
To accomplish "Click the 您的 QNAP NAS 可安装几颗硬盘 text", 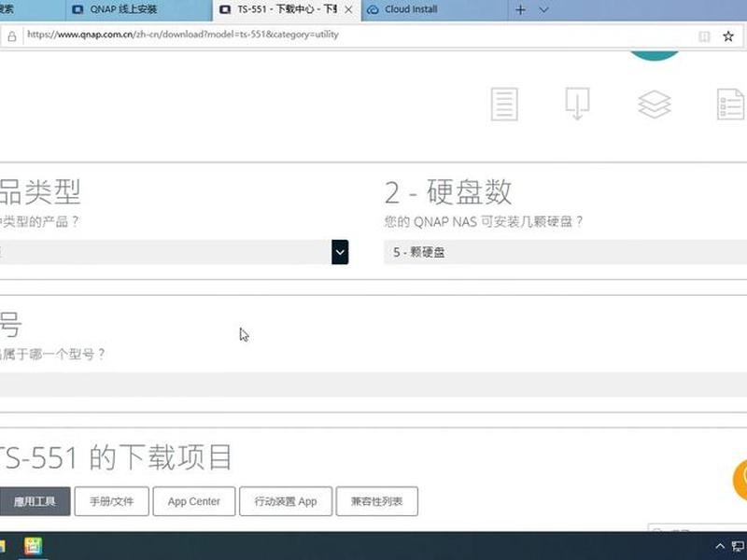I will tap(484, 221).
